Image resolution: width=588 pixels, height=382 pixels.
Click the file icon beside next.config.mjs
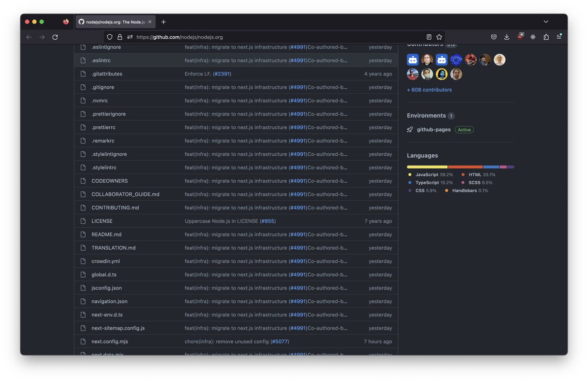[83, 342]
